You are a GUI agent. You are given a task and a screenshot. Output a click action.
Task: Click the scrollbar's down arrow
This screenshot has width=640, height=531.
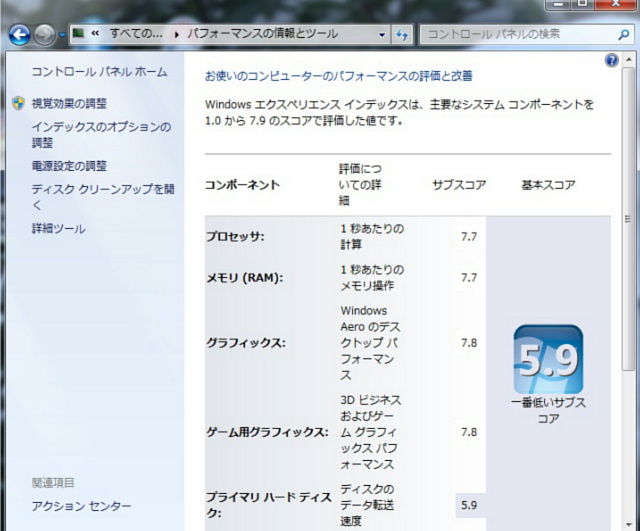click(x=629, y=524)
